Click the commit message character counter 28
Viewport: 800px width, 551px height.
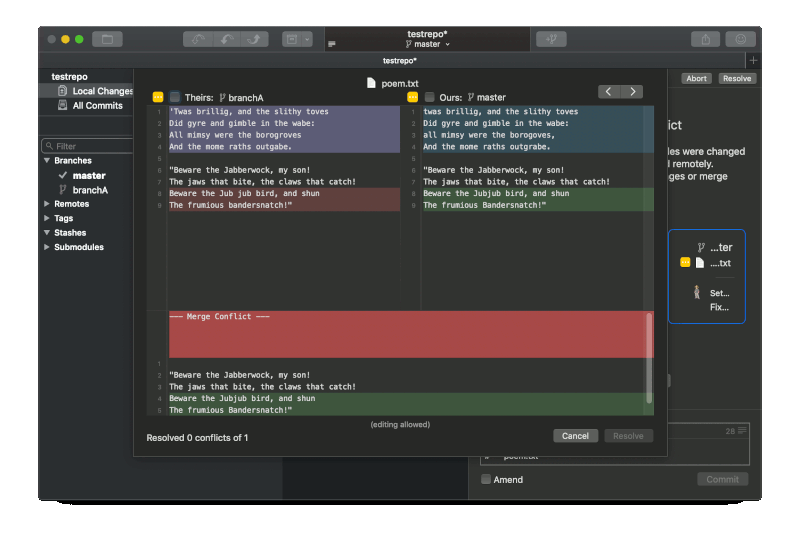[x=730, y=431]
